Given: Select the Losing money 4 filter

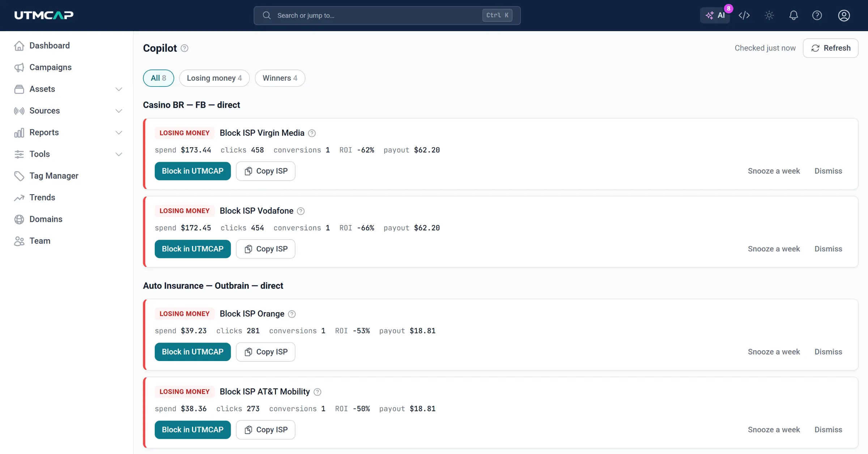Looking at the screenshot, I should click(x=214, y=78).
